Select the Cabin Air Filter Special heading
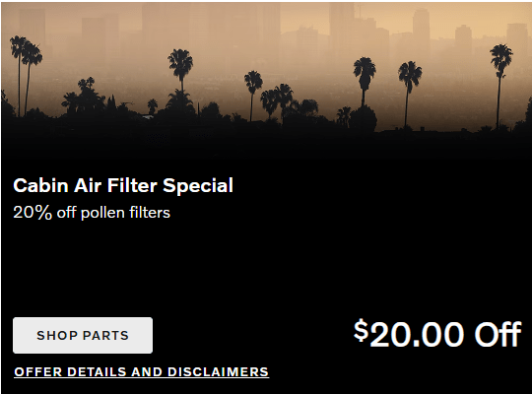 (x=123, y=185)
